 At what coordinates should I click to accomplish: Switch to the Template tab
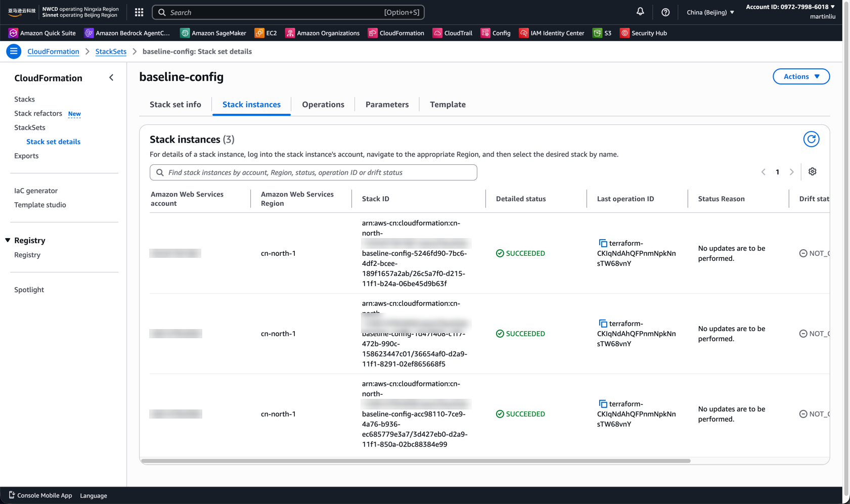(x=448, y=105)
